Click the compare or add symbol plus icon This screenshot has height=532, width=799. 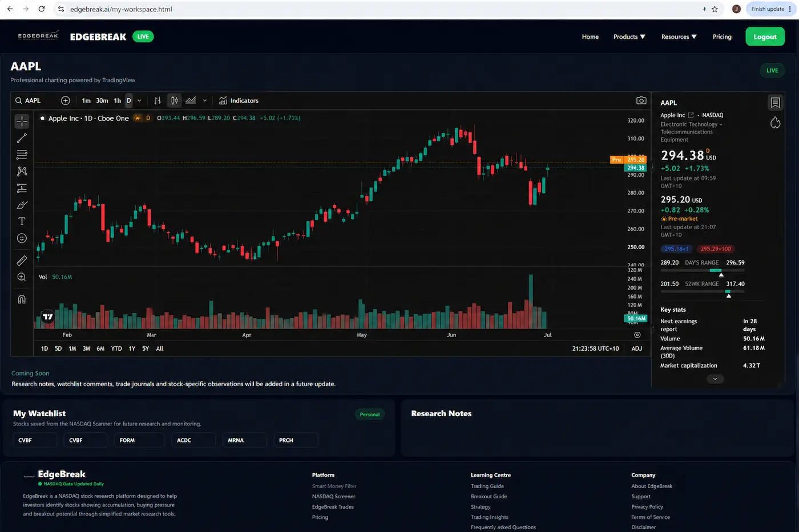click(66, 100)
